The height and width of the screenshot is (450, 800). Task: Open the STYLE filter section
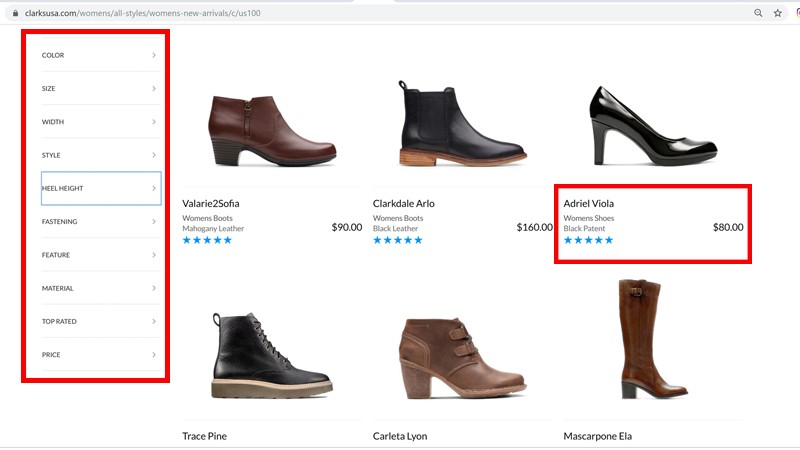98,155
